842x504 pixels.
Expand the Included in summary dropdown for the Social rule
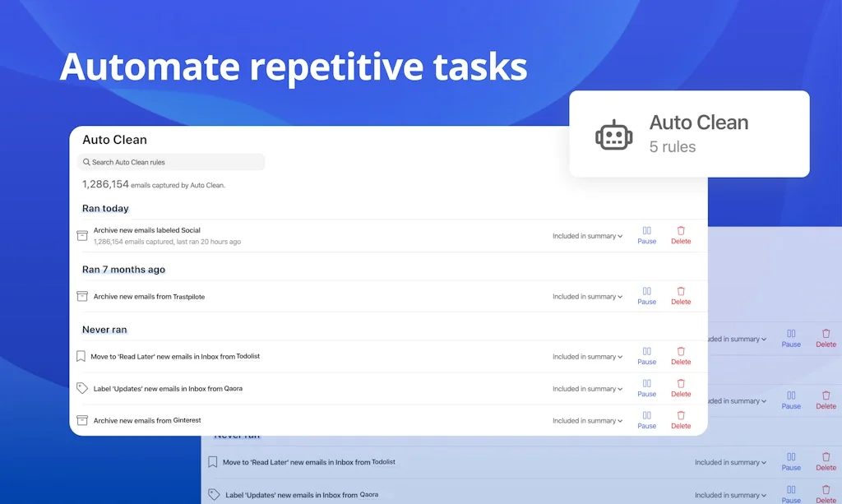587,236
